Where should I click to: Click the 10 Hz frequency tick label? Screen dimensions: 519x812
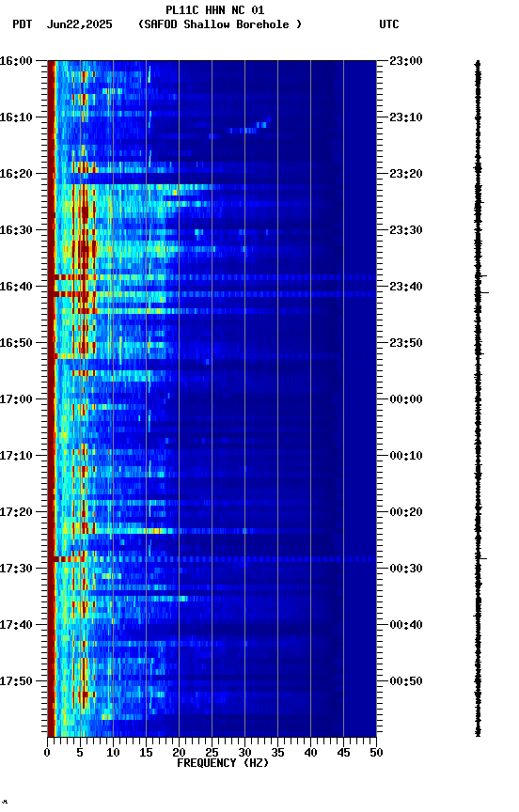[x=113, y=753]
